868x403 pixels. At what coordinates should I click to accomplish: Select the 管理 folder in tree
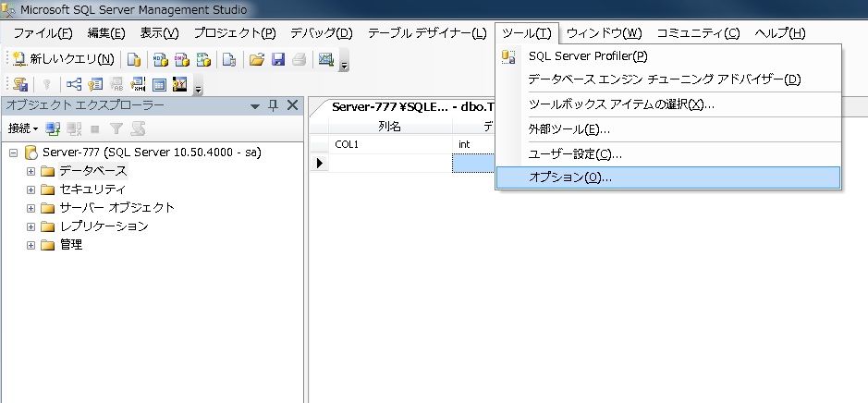(x=71, y=245)
